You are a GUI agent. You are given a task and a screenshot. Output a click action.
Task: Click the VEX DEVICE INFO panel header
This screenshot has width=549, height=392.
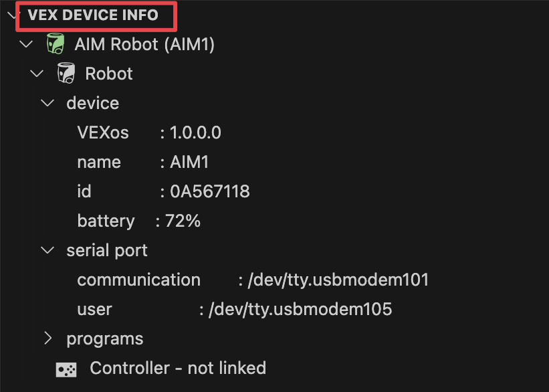coord(96,15)
